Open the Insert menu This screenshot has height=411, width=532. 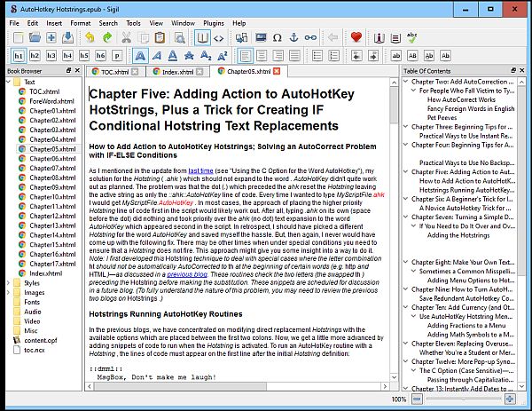[54, 23]
